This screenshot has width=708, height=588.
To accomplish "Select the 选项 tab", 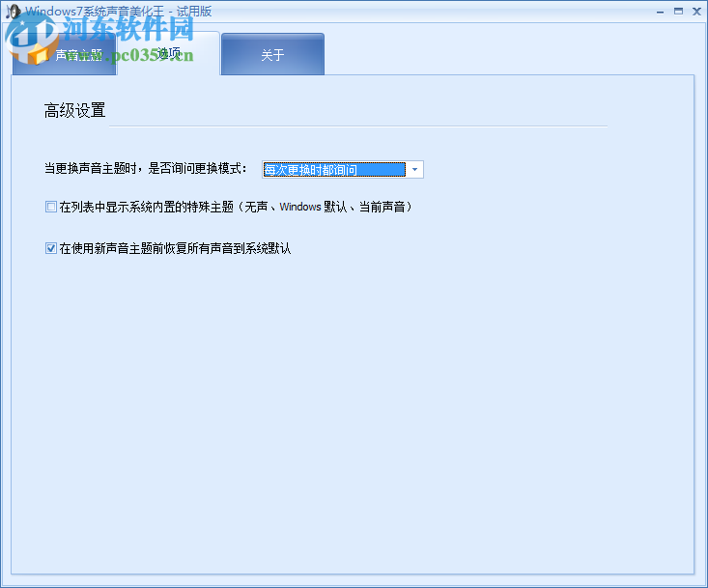I will (x=168, y=54).
